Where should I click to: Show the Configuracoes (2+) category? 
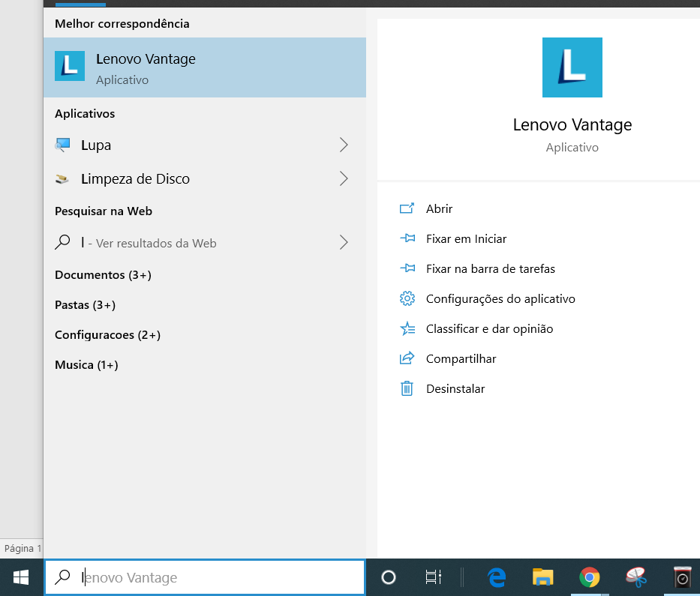[107, 334]
